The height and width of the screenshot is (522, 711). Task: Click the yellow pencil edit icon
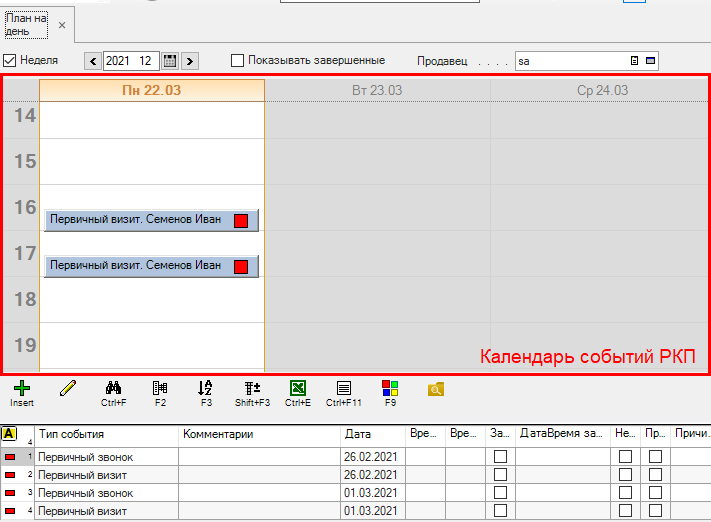click(x=68, y=388)
